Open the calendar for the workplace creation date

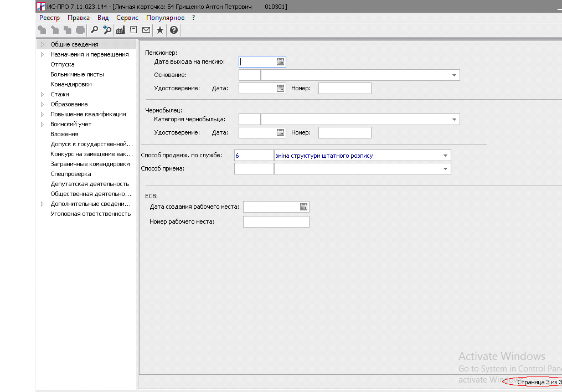303,207
